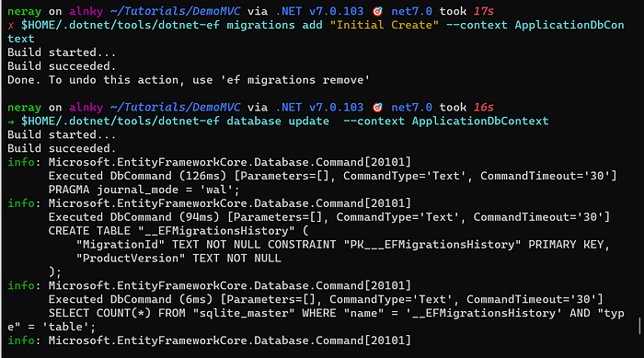Click the SELECT COUNT(*) FROM "sqlite_master" line
Viewport: 644px width, 358px height.
[336, 313]
